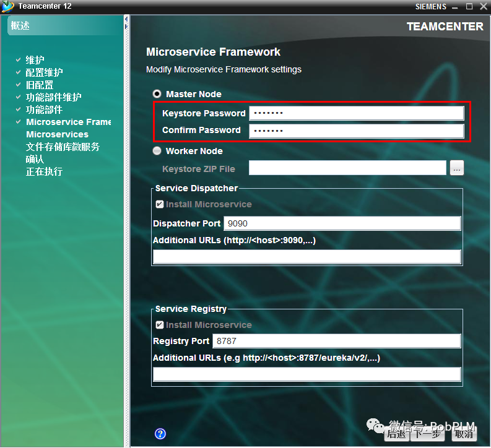Image resolution: width=491 pixels, height=448 pixels.
Task: Select the Master Node radio button
Action: pos(157,94)
